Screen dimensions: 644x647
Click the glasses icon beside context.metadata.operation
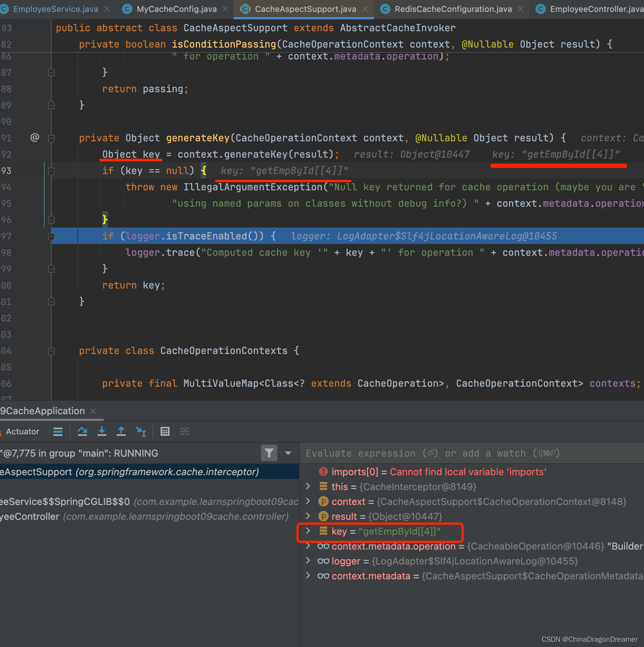323,546
